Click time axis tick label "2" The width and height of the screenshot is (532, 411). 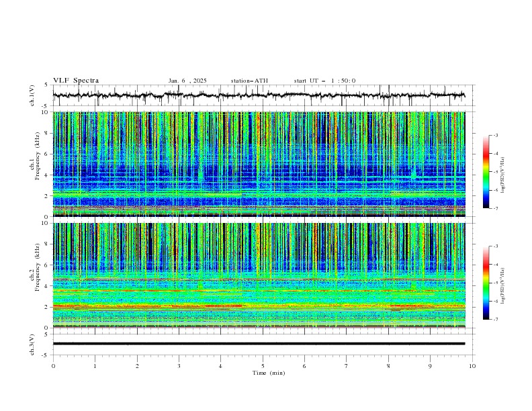click(137, 366)
